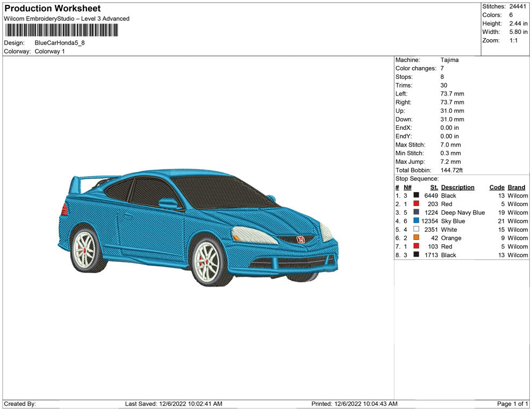Pick the Red swatch in stop 7
The height and width of the screenshot is (409, 532).
[x=416, y=246]
